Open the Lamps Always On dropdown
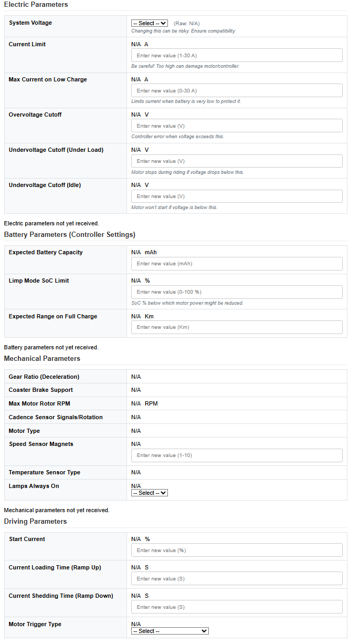 (x=150, y=493)
